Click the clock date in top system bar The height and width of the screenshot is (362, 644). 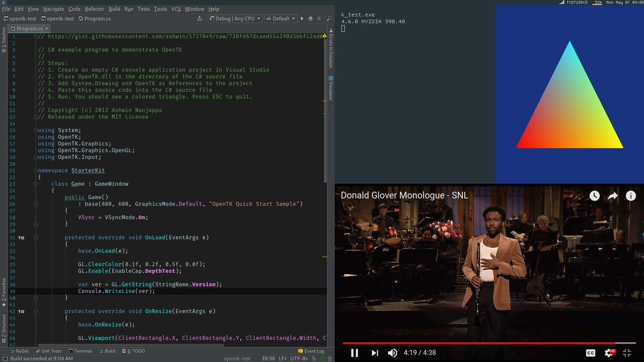tap(625, 3)
